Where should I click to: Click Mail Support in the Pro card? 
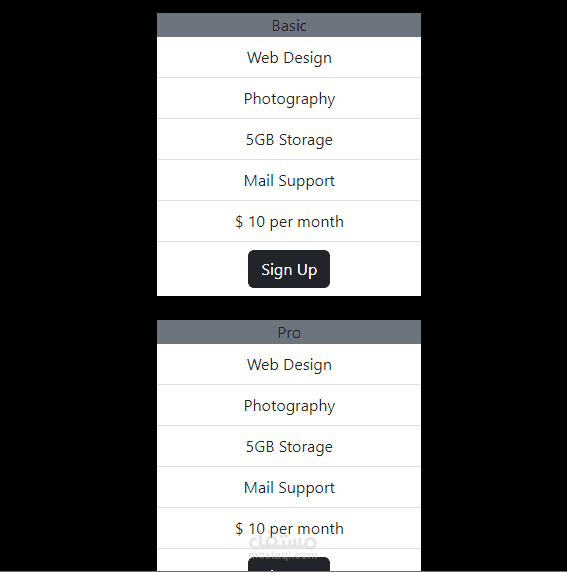pyautogui.click(x=289, y=487)
